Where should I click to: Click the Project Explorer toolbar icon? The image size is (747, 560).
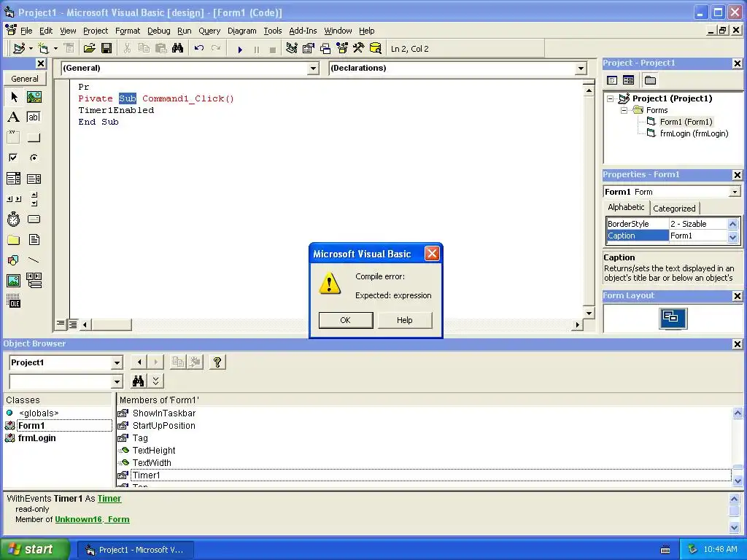(292, 48)
